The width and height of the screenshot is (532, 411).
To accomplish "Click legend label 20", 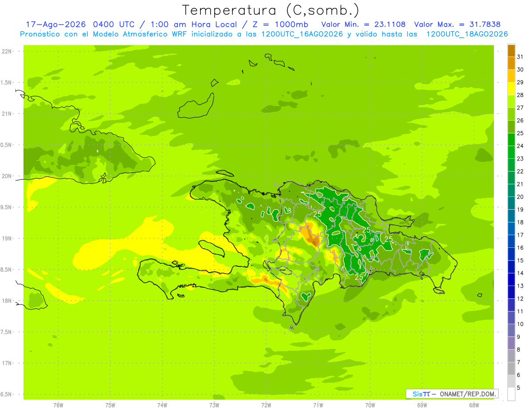I will click(520, 197).
